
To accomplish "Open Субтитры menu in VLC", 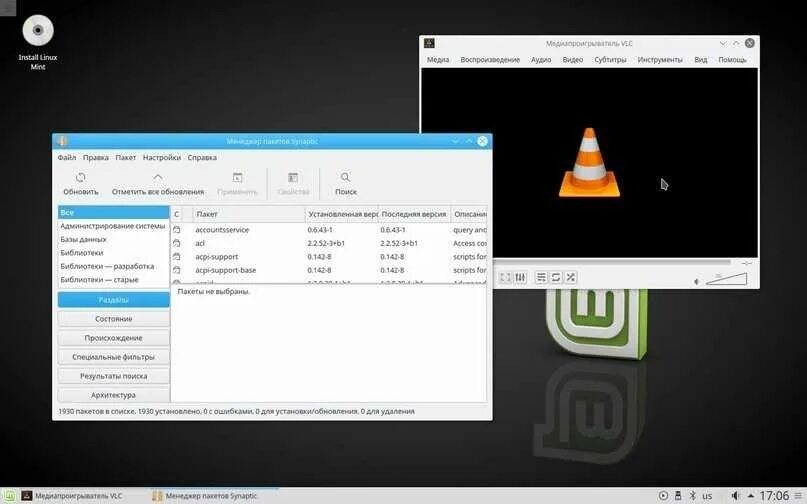I will click(610, 60).
